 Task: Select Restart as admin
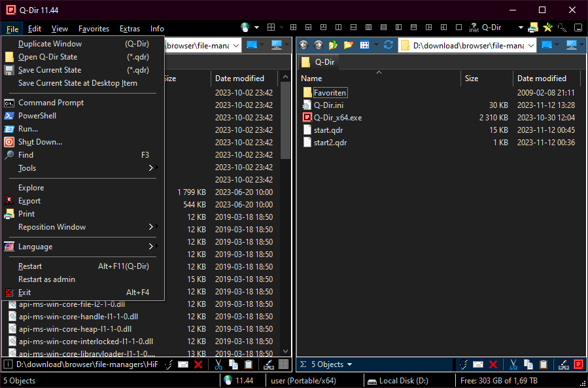tap(46, 279)
